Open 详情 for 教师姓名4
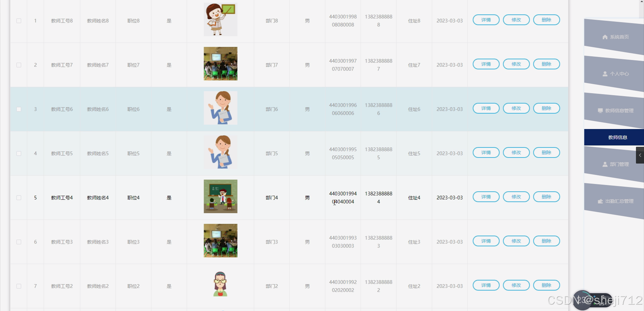 (486, 197)
